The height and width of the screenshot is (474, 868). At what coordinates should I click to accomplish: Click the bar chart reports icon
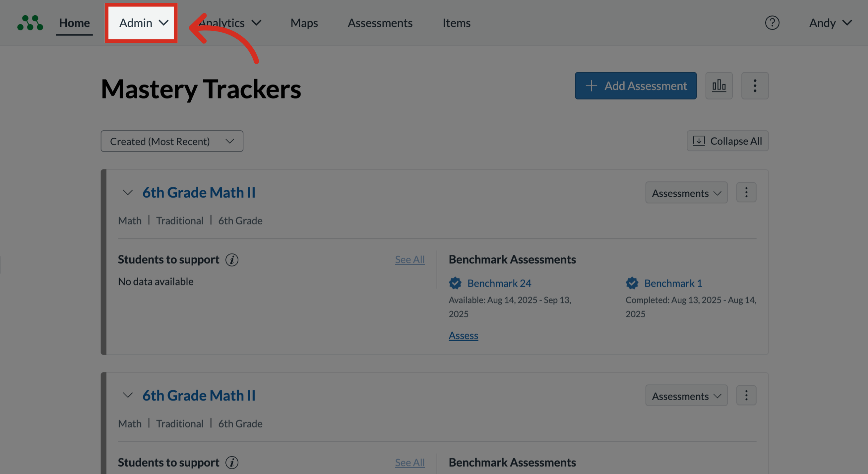pos(719,86)
